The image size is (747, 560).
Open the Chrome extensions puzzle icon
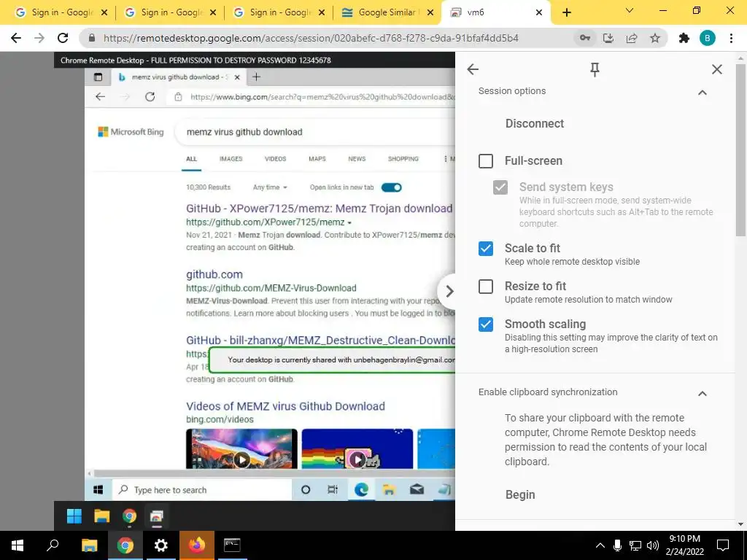coord(684,38)
